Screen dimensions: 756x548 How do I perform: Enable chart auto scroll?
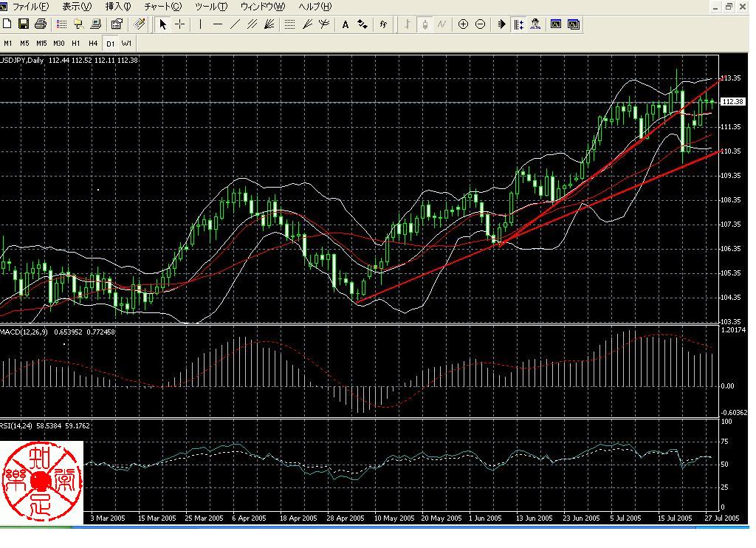click(x=501, y=24)
